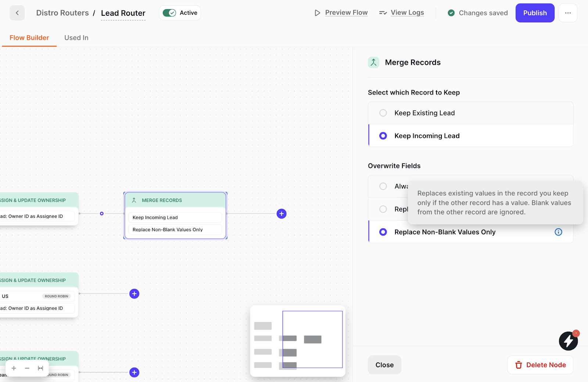Click the back arrow button
Image resolution: width=588 pixels, height=382 pixels.
[17, 13]
